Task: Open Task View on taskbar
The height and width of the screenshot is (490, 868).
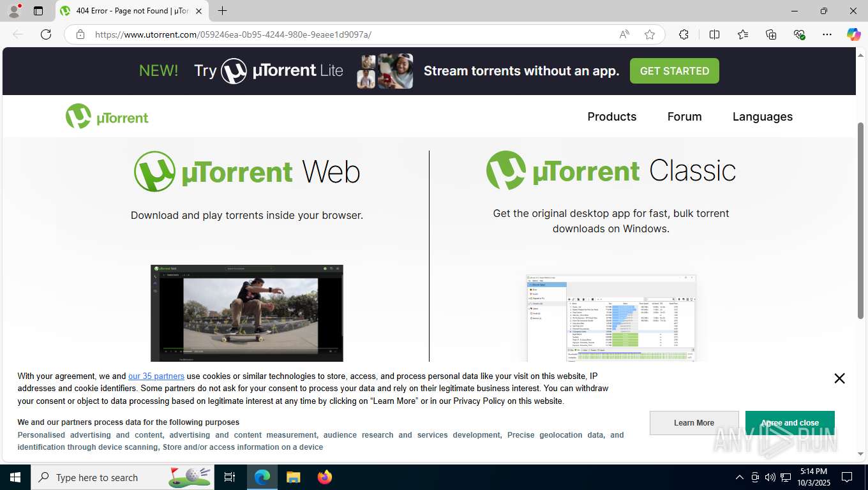Action: [x=230, y=477]
